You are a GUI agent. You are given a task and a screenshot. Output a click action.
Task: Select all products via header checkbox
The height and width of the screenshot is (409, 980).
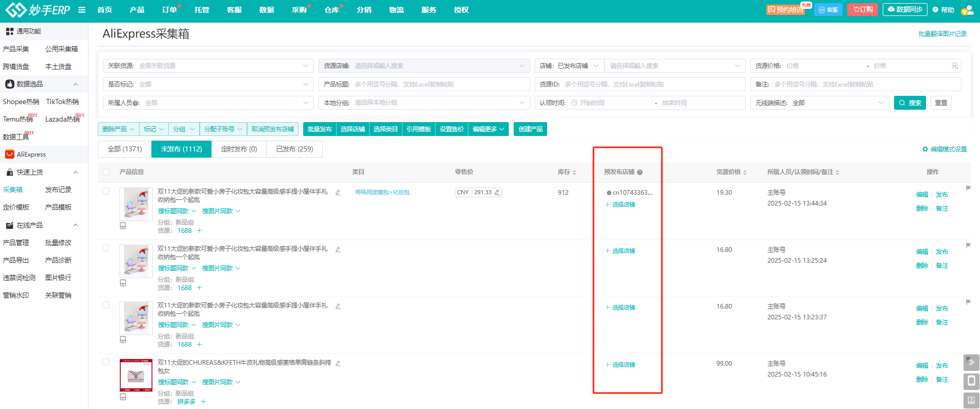[106, 172]
